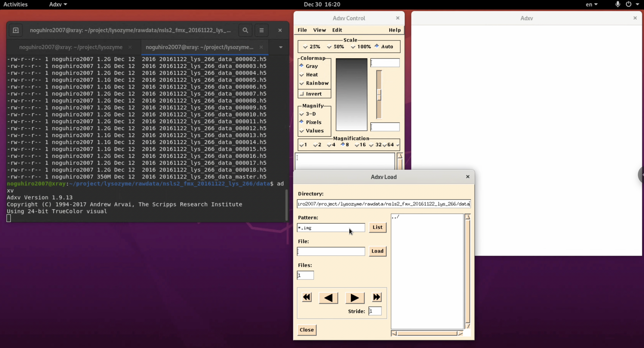Open the en language input dropdown
This screenshot has width=644, height=348.
pos(592,4)
